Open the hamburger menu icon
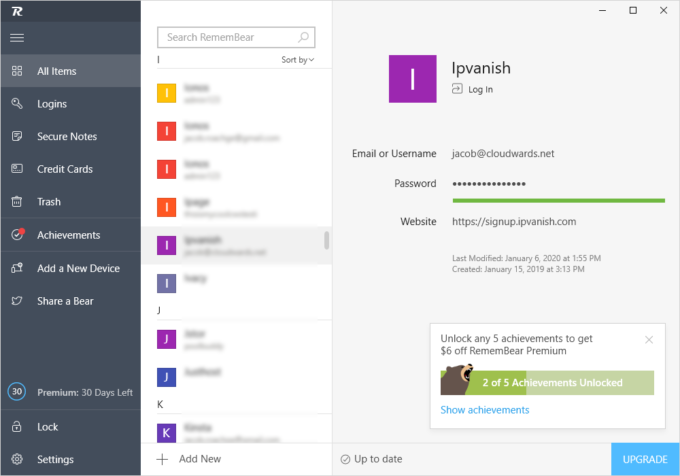Screen dimensions: 680x476 17,38
